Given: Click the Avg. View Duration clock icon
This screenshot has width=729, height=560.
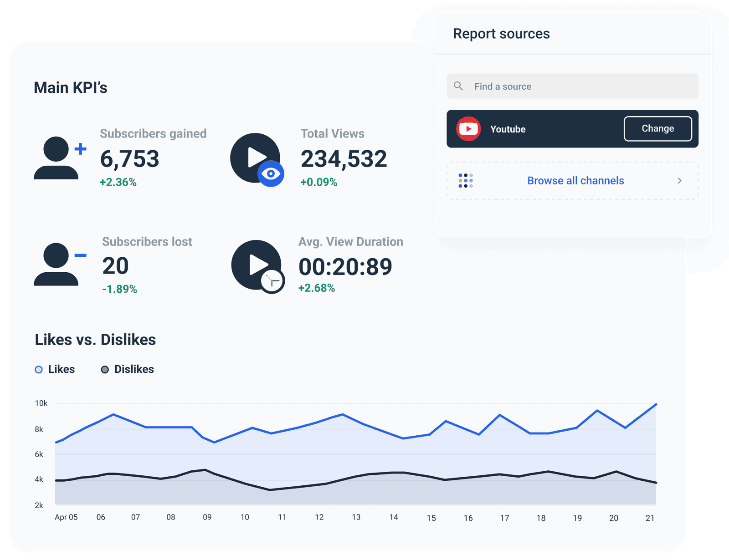Looking at the screenshot, I should pos(272,281).
